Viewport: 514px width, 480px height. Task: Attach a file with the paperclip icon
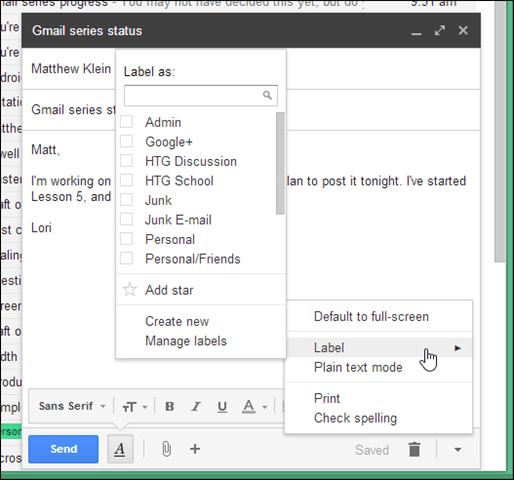166,449
